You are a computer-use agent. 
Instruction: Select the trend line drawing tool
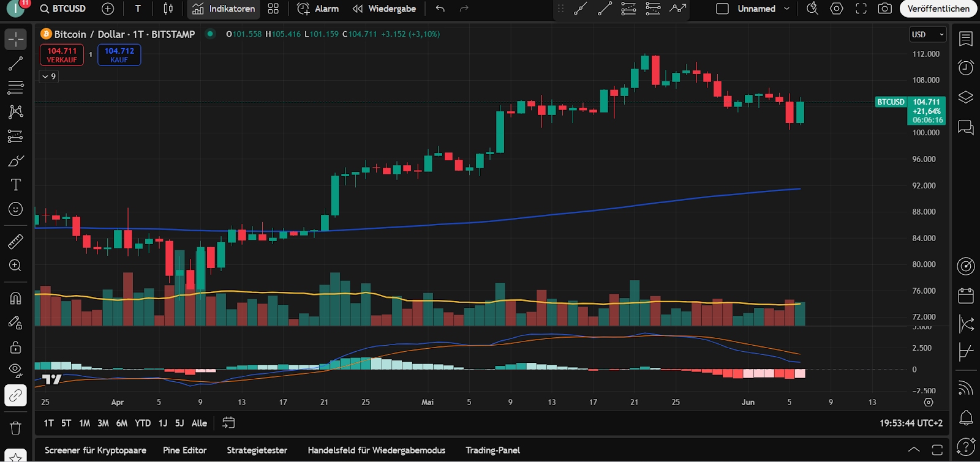point(16,63)
